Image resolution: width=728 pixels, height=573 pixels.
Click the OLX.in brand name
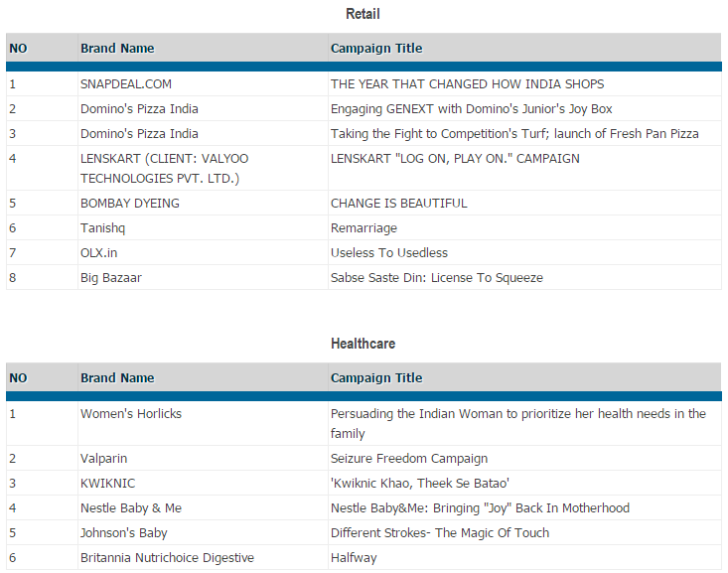pyautogui.click(x=99, y=253)
